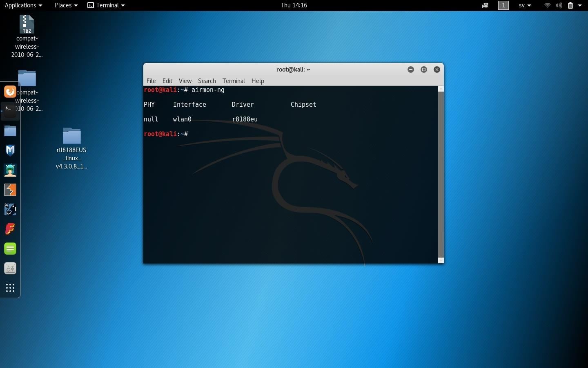
Task: Open the Files folder icon in dock
Action: [10, 131]
